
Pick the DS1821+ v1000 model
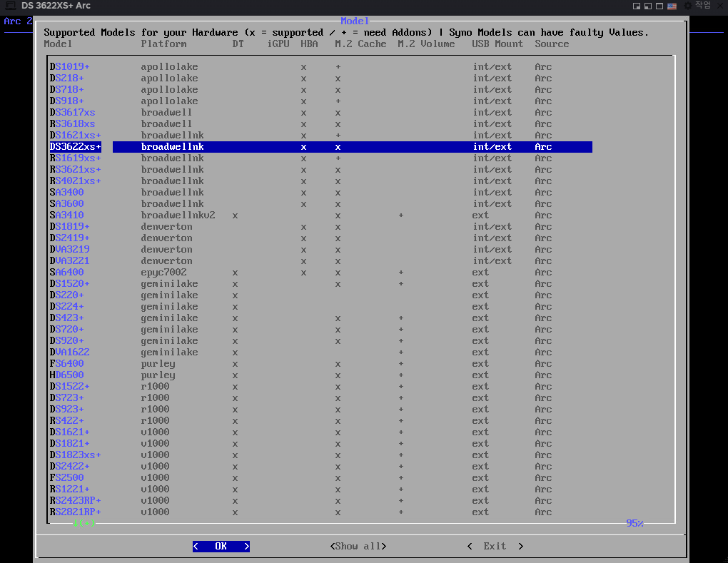pyautogui.click(x=70, y=443)
